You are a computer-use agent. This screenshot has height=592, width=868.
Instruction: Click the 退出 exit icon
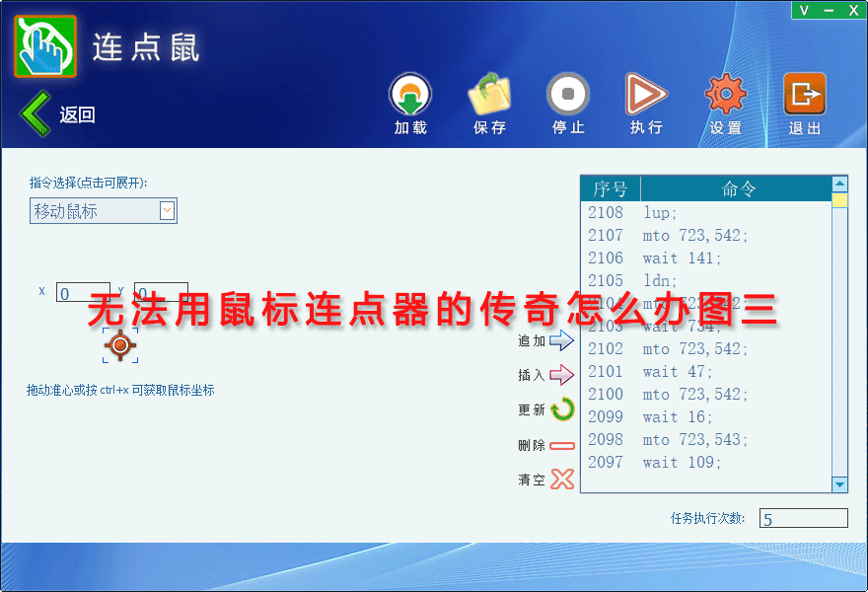click(804, 94)
